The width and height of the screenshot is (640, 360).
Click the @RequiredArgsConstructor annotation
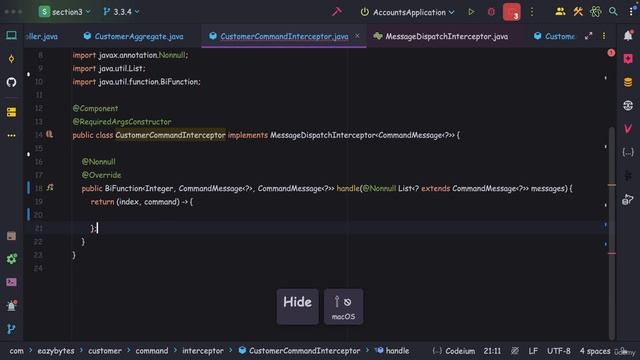point(122,122)
